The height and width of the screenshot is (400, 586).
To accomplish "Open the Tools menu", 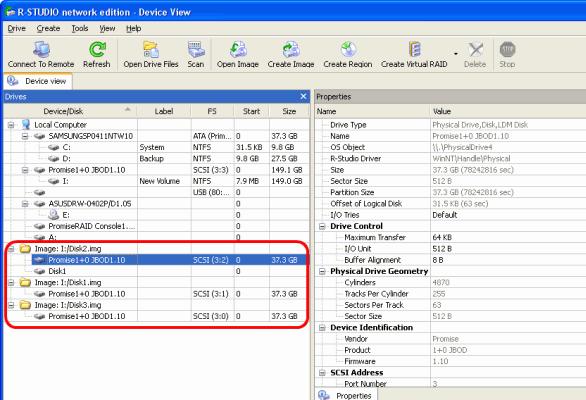I will pos(80,28).
